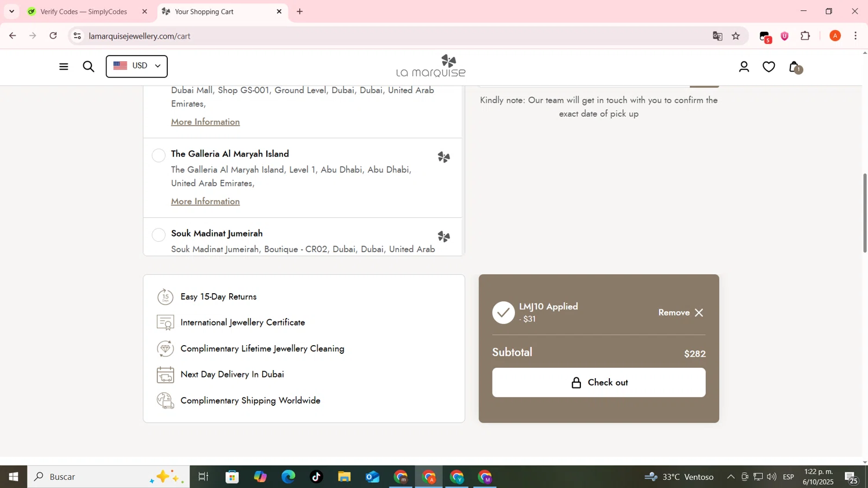
Task: Click the 15-day returns icon
Action: [165, 297]
